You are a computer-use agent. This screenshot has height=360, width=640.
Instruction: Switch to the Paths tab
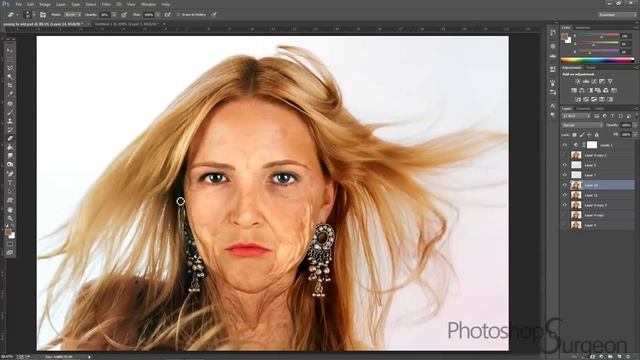[599, 109]
